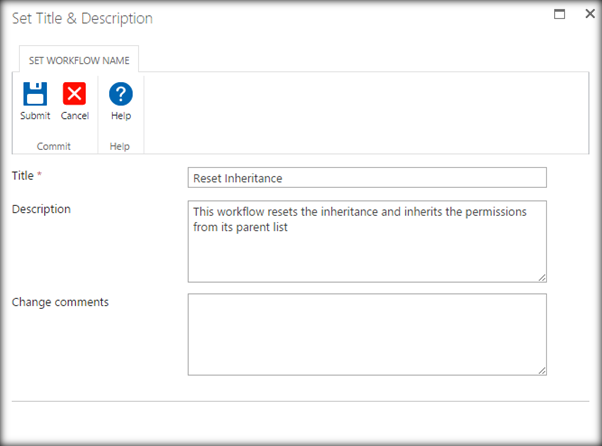Grab the Description box resize handle
Screen dimensions: 602x446
click(x=542, y=277)
